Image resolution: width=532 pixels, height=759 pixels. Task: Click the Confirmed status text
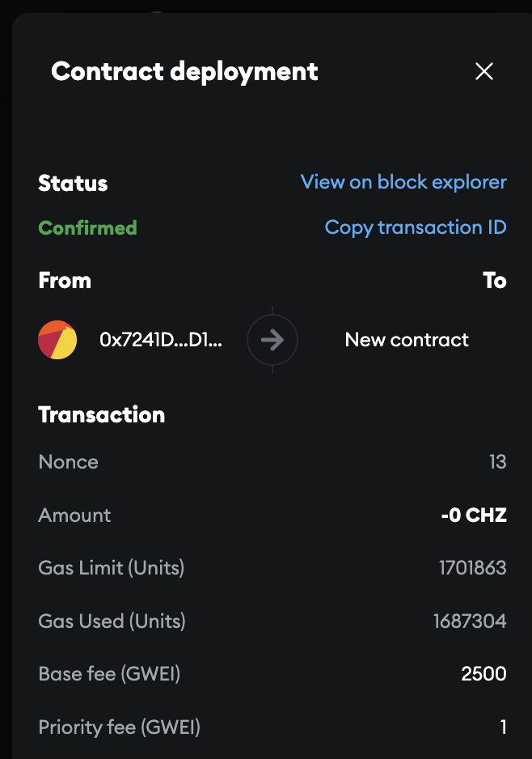pyautogui.click(x=87, y=228)
